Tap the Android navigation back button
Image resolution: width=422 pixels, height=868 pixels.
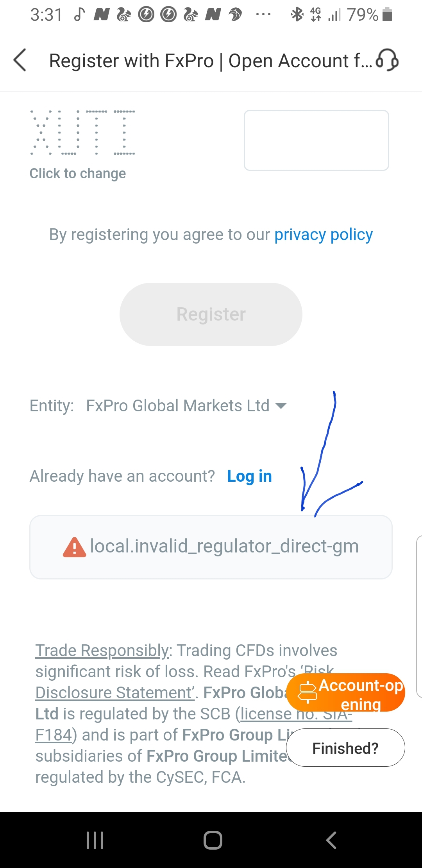[331, 840]
